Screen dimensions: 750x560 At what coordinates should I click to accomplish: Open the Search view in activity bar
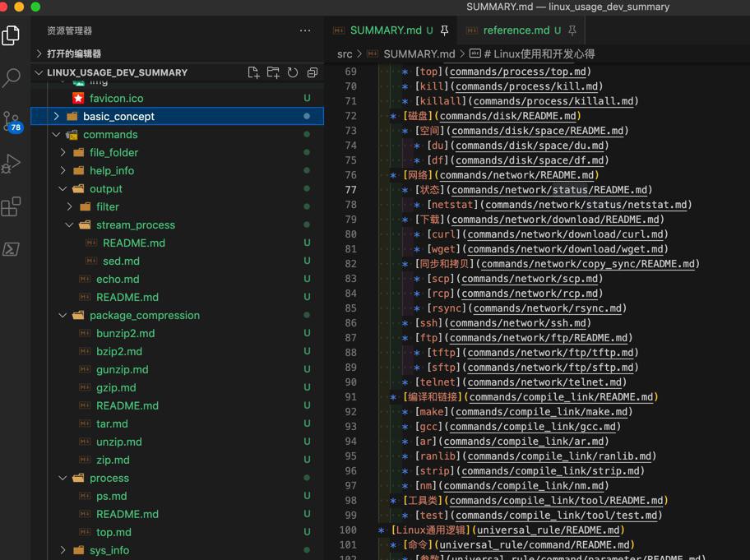tap(11, 77)
